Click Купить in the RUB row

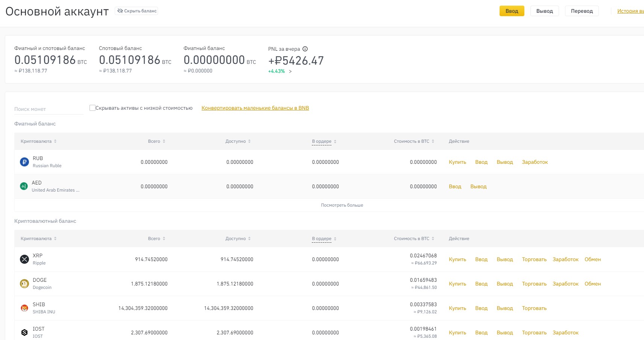click(457, 162)
